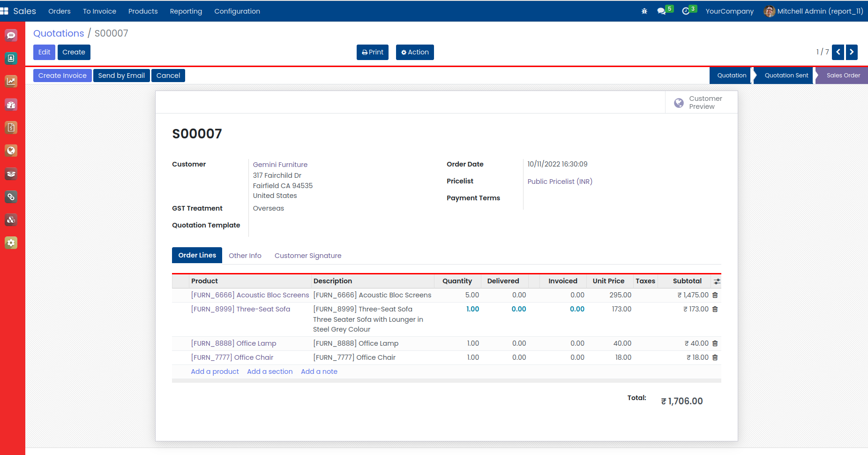Toggle optional columns selector in table header
This screenshot has height=455, width=868.
(x=717, y=281)
